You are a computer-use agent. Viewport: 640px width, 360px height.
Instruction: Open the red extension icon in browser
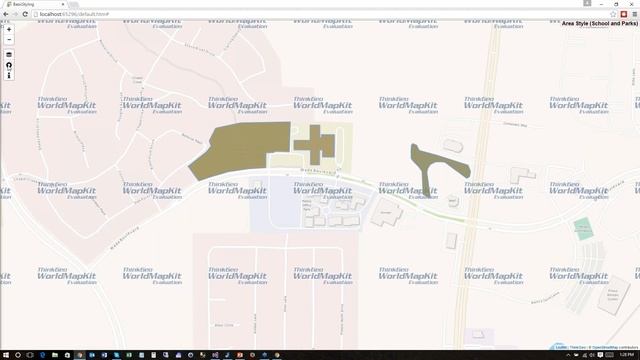[x=624, y=14]
